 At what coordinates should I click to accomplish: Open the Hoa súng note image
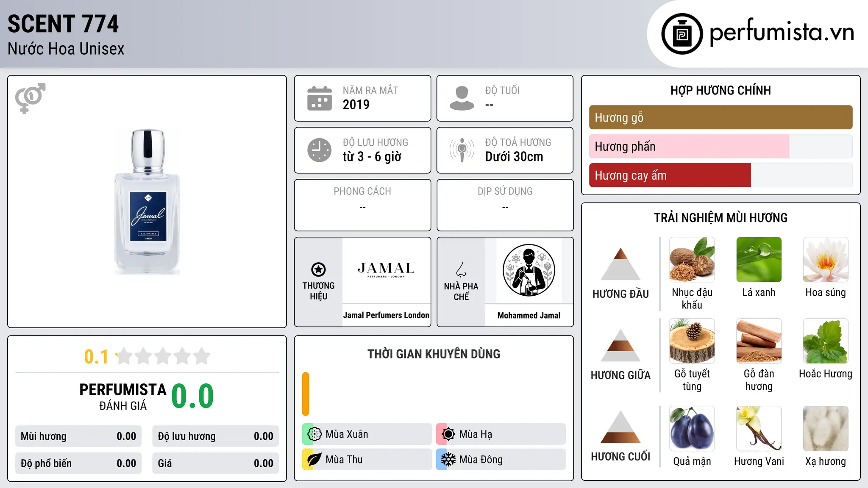click(x=826, y=260)
